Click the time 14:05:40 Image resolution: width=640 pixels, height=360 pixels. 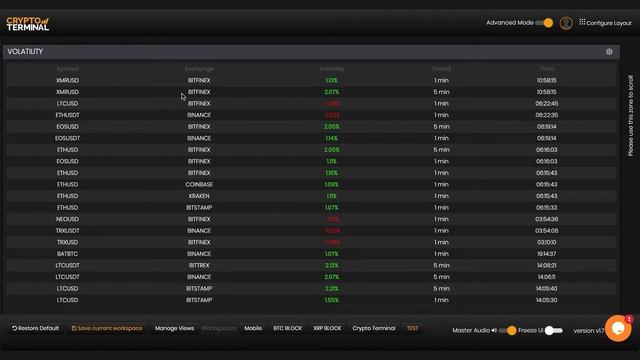click(547, 289)
